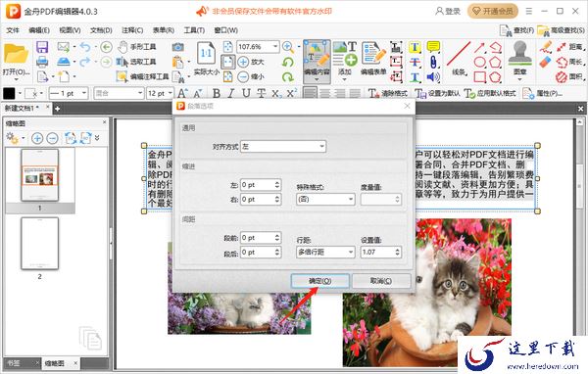Select the red rectangle shape tool
Screen dimensions: 588x374
click(480, 77)
